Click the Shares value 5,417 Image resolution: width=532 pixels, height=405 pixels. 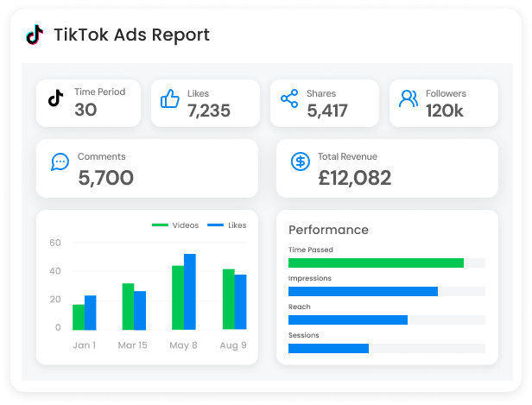(327, 111)
